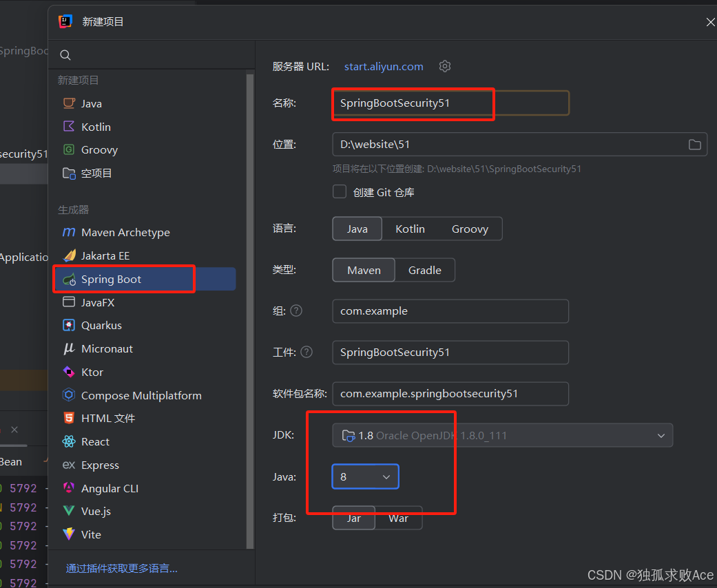
Task: Click the 位置 location path field
Action: click(519, 145)
